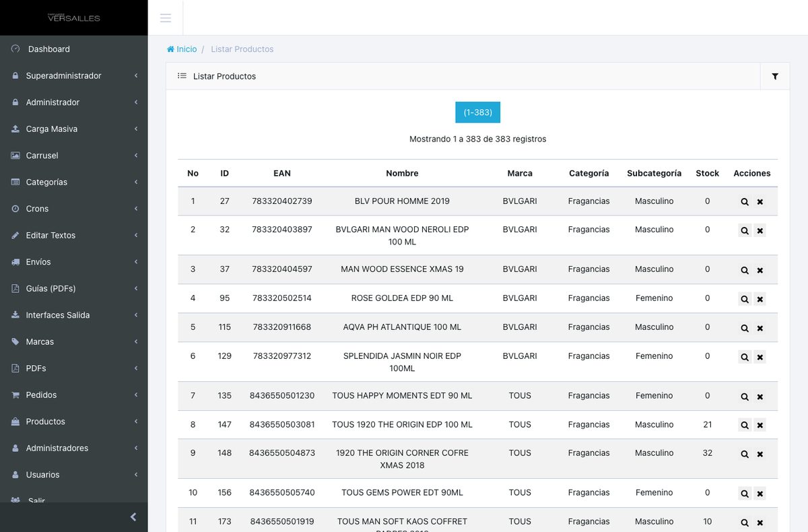This screenshot has width=808, height=532.
Task: Click the product name ROSE GOLDEA EDP 90 ML
Action: pos(402,298)
